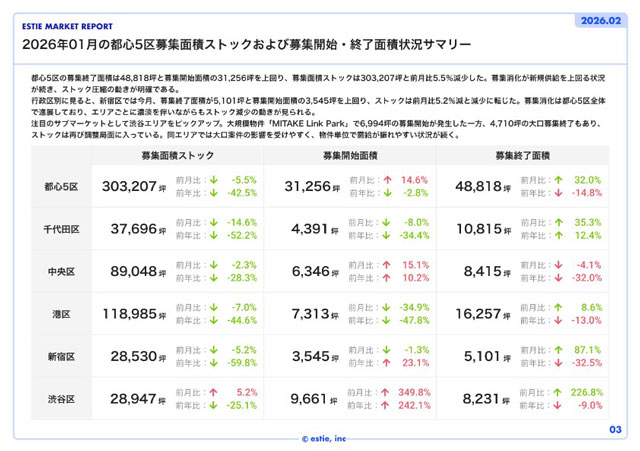Image resolution: width=640 pixels, height=451 pixels.
Task: Click green down arrow beside 港区 -34.9%
Action: [386, 307]
